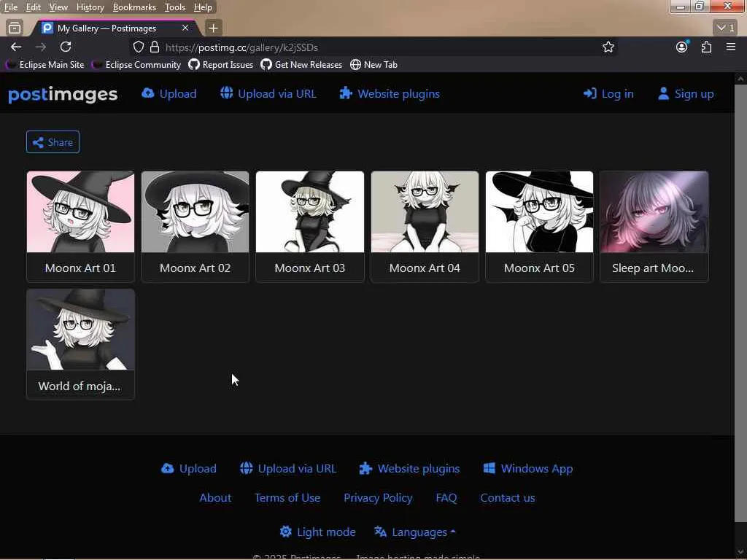Open the Tools menu

tap(174, 7)
